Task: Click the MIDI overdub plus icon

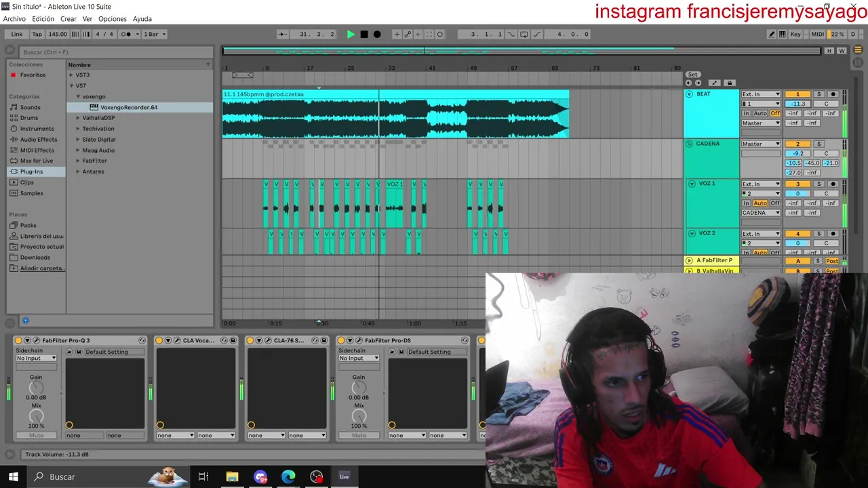Action: coord(397,34)
